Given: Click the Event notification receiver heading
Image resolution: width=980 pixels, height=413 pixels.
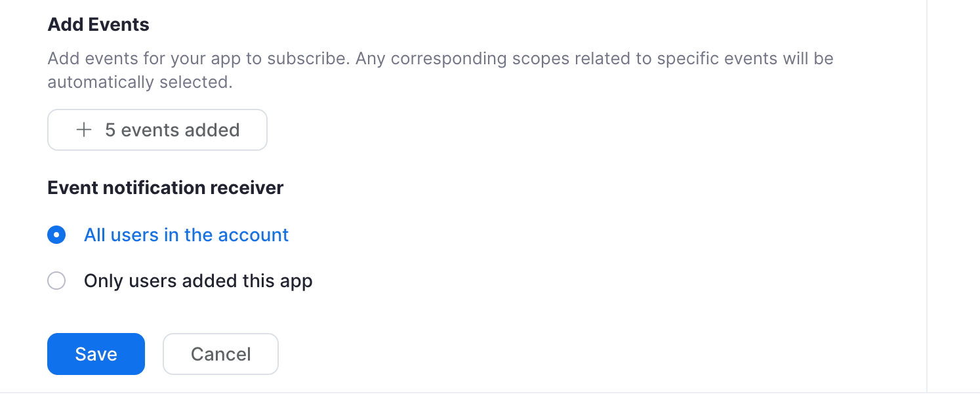Looking at the screenshot, I should (165, 188).
